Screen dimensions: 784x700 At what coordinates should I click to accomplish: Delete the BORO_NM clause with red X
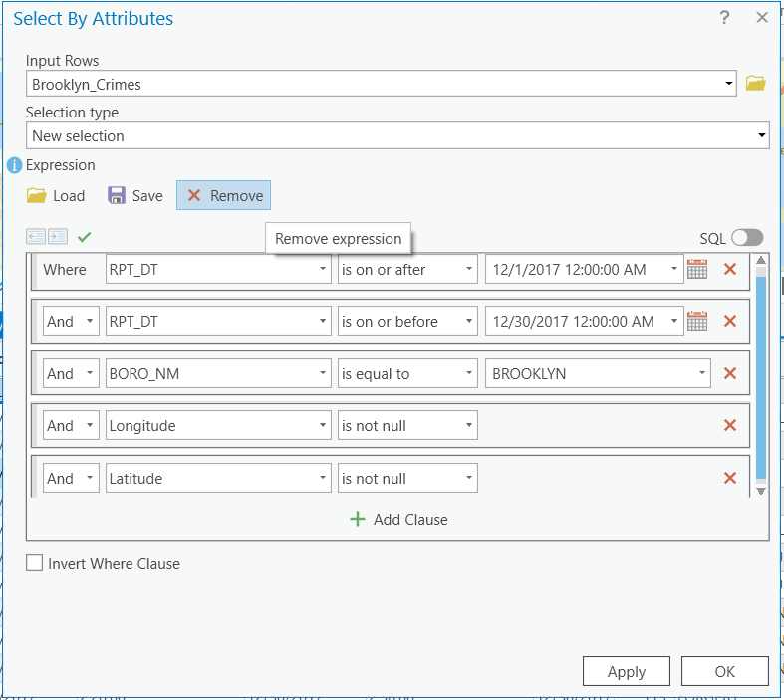click(x=729, y=373)
